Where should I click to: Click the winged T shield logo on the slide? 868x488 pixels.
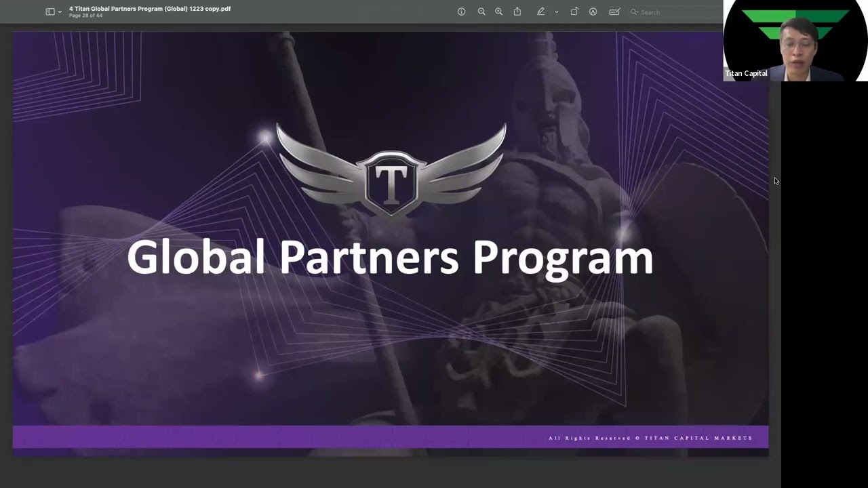(391, 170)
